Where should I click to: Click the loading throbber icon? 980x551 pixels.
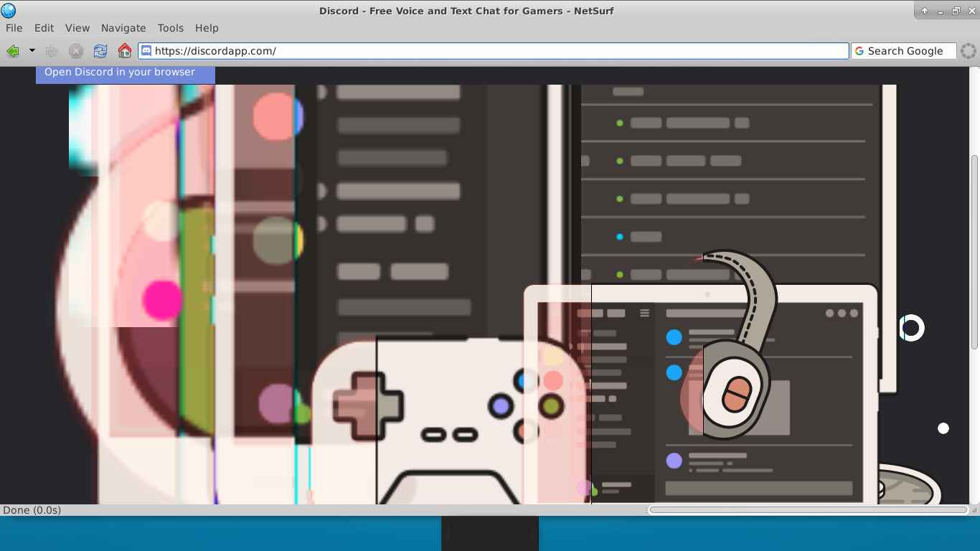click(x=969, y=51)
